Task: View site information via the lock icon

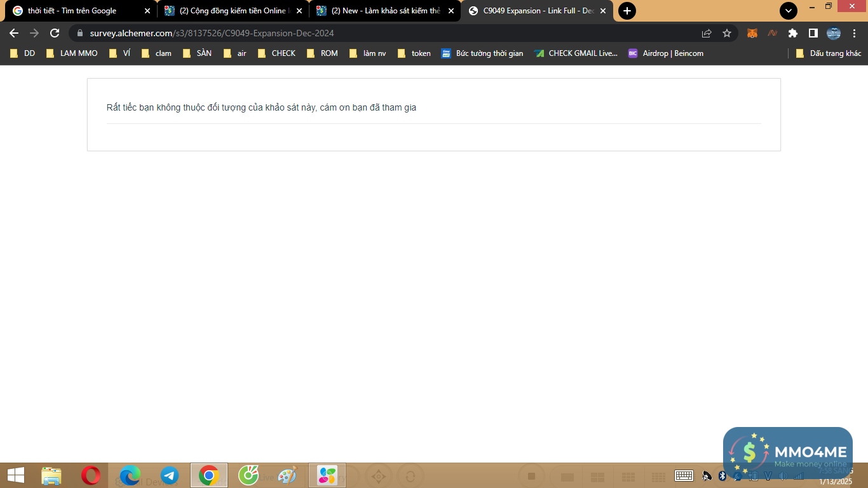Action: (x=80, y=33)
